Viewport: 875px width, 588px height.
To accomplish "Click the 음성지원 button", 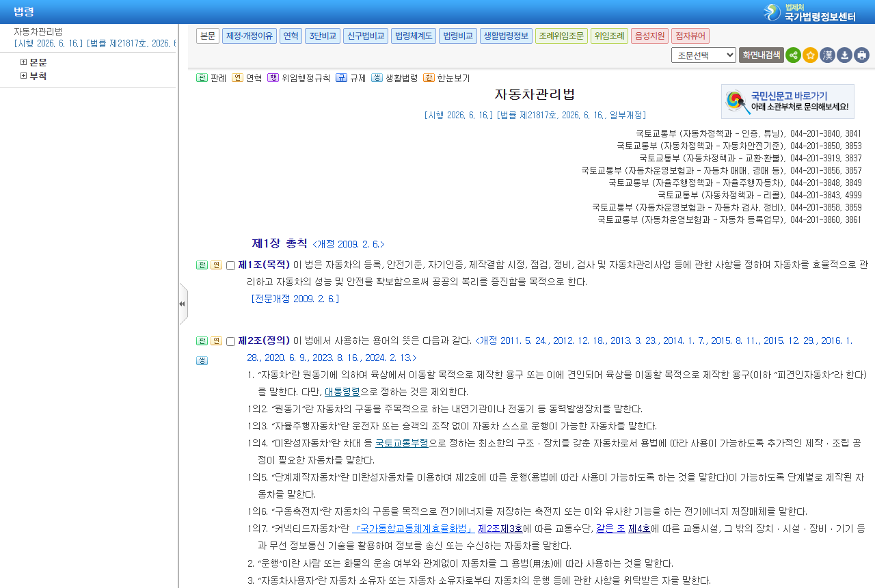I will point(649,36).
